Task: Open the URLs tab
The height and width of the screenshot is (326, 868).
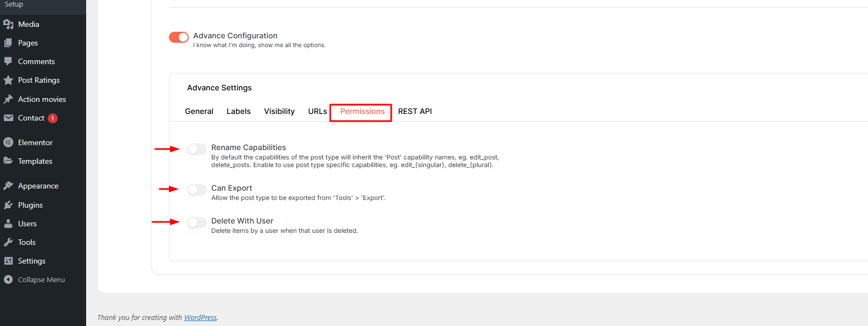Action: point(318,111)
